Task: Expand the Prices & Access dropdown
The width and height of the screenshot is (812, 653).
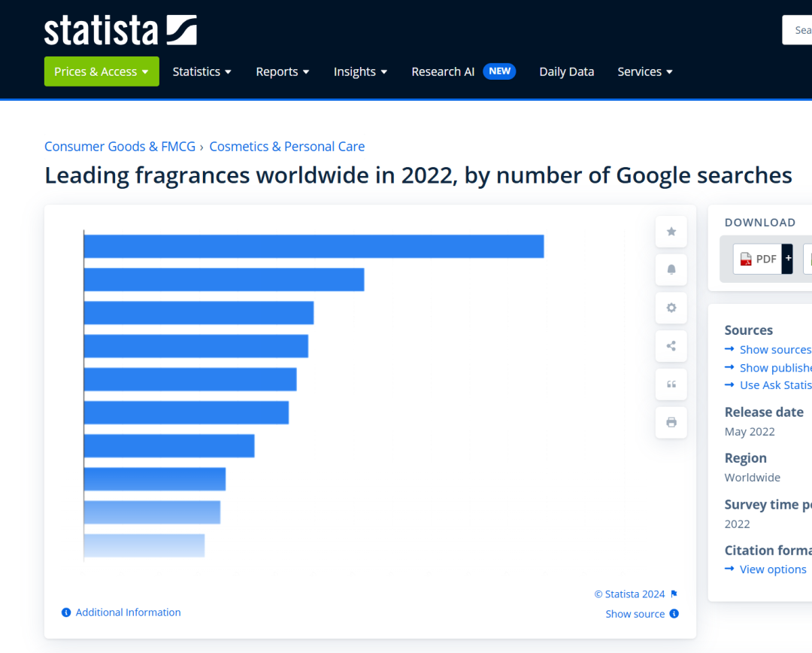Action: coord(101,71)
